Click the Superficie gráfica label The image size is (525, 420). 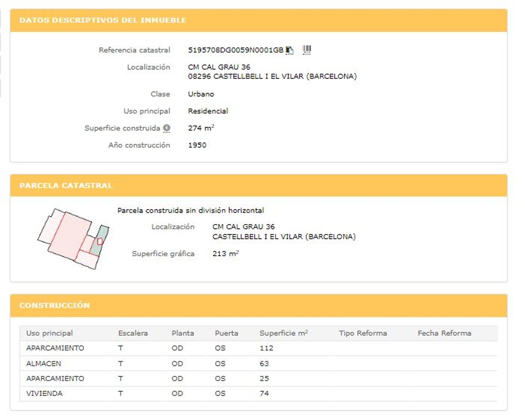[163, 254]
